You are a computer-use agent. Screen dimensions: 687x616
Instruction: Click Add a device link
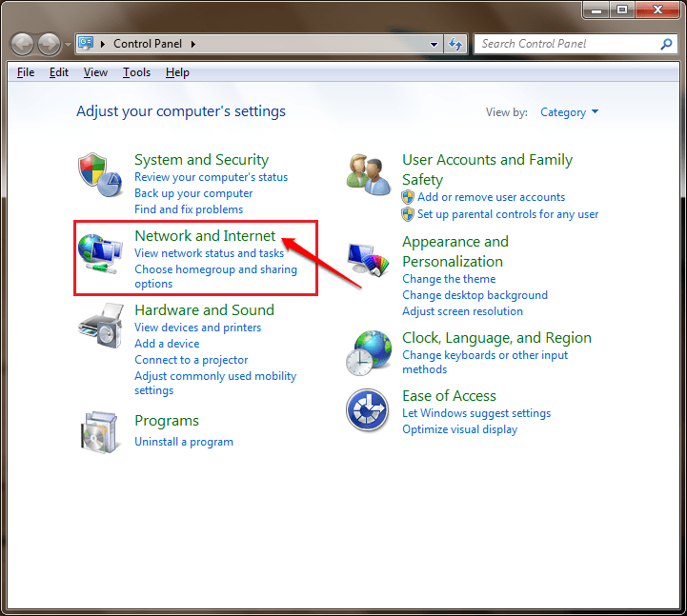click(x=167, y=344)
